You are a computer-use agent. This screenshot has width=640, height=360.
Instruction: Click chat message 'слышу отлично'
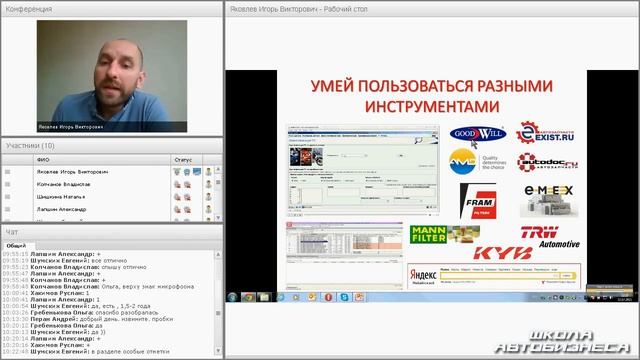point(124,267)
